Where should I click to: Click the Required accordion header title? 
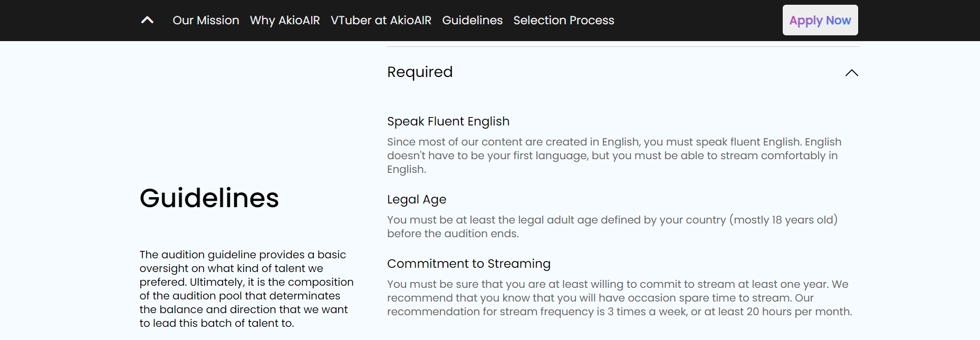(x=420, y=72)
